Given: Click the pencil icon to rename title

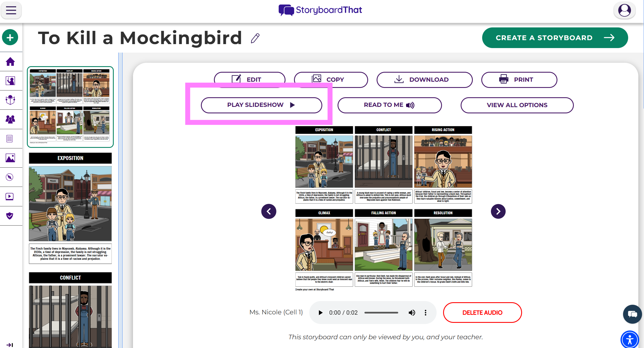Looking at the screenshot, I should (x=255, y=38).
